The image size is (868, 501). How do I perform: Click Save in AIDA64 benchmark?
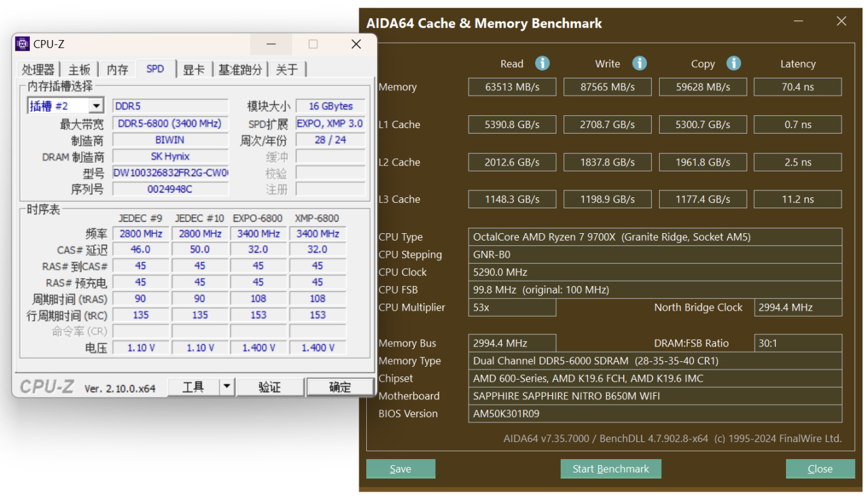click(400, 468)
